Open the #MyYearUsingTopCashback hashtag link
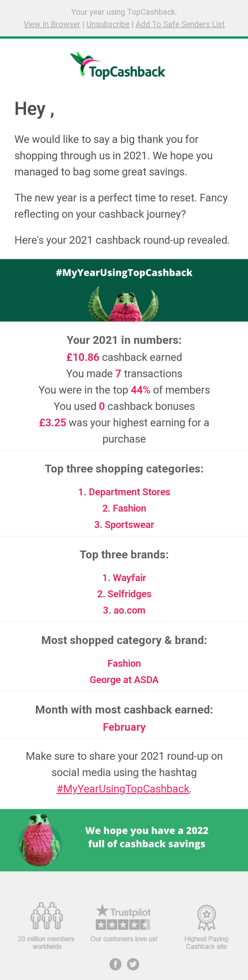The height and width of the screenshot is (980, 248). [123, 789]
